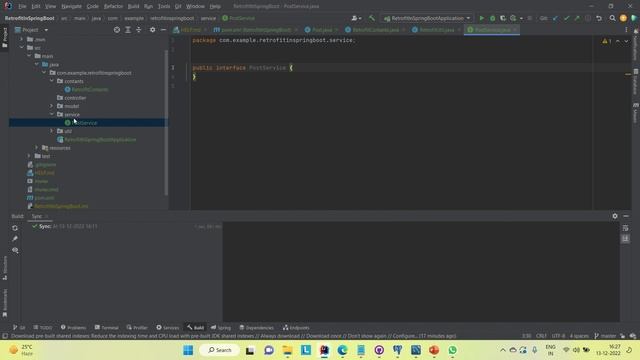The height and width of the screenshot is (360, 640).
Task: Click service breadcrumb in navigation bar
Action: coord(208,18)
